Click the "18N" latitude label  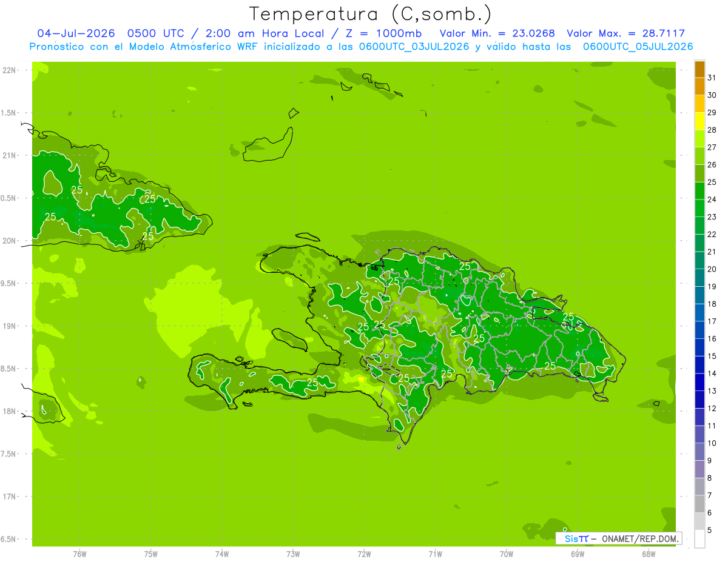click(x=9, y=411)
